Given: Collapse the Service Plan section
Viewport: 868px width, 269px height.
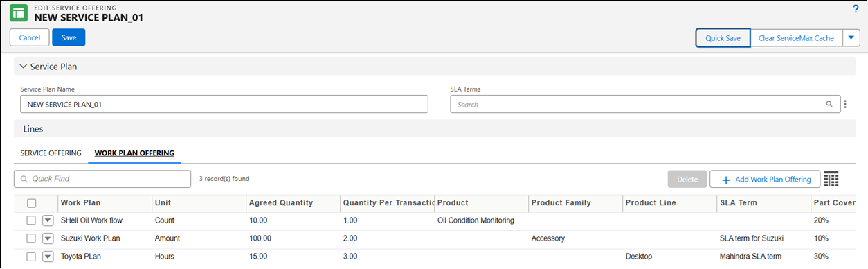Looking at the screenshot, I should pos(23,67).
